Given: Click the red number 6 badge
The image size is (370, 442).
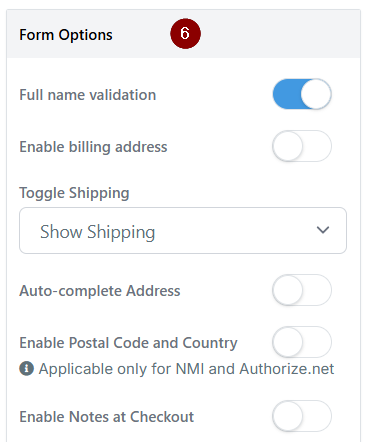Looking at the screenshot, I should coord(185,34).
